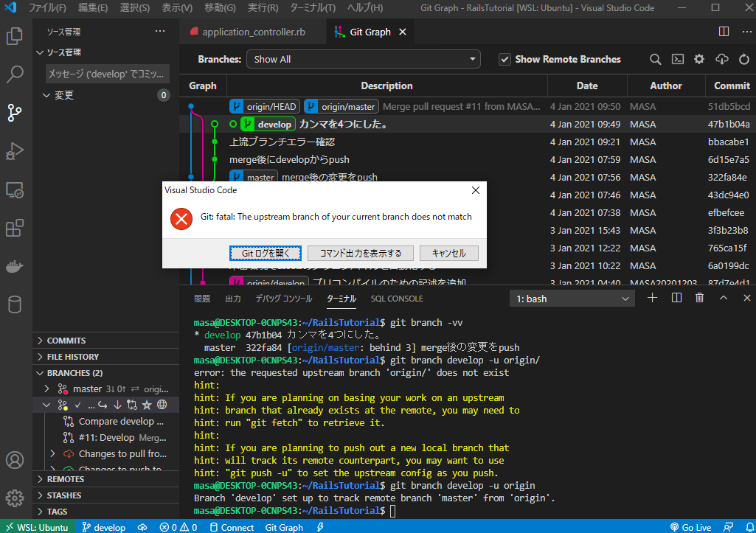Expand the STASHES section
Screen dimensions: 756x533
(106, 495)
